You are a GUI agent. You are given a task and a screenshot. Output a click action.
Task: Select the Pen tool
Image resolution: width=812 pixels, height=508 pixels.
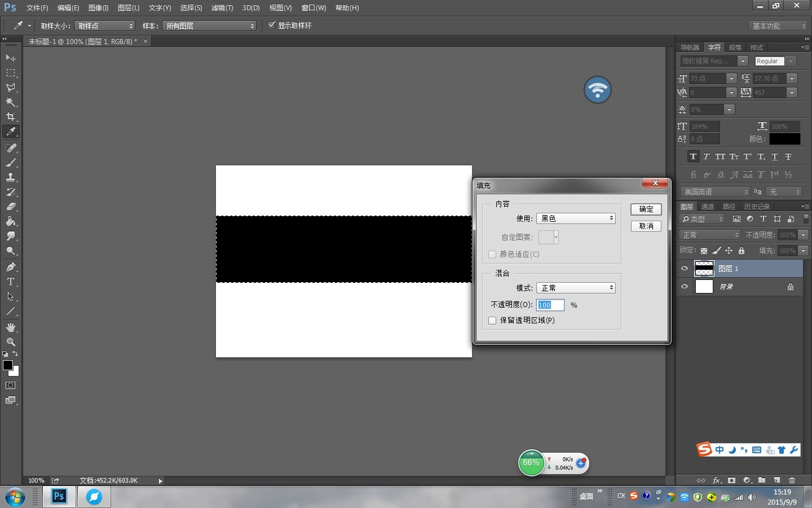point(11,267)
